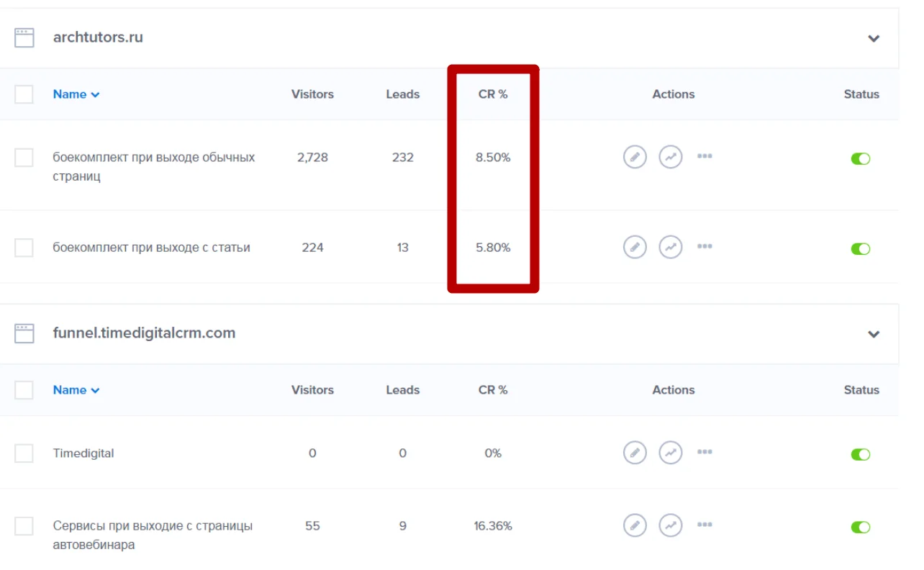924x570 pixels.
Task: Toggle status of the 8.50% CR campaign
Action: pyautogui.click(x=861, y=158)
